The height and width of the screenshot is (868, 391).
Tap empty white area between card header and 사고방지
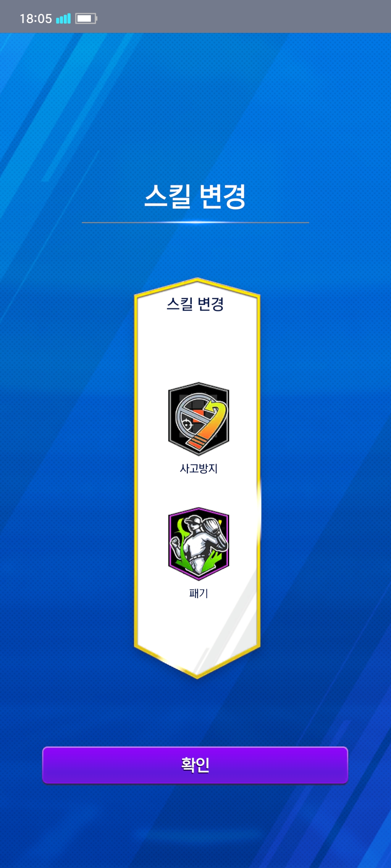197,347
